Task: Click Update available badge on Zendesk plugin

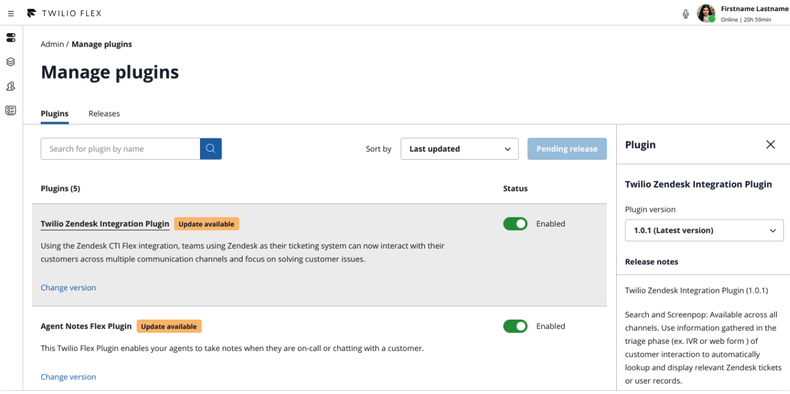Action: 207,224
